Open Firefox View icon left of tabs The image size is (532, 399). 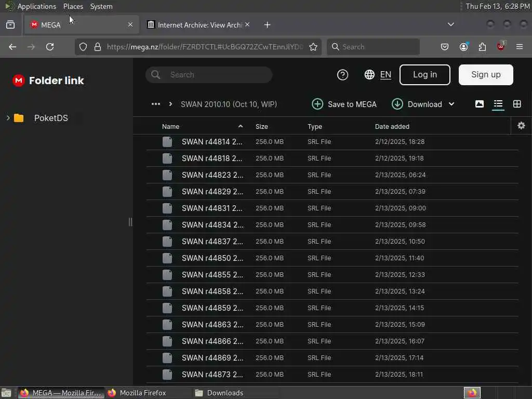10,25
